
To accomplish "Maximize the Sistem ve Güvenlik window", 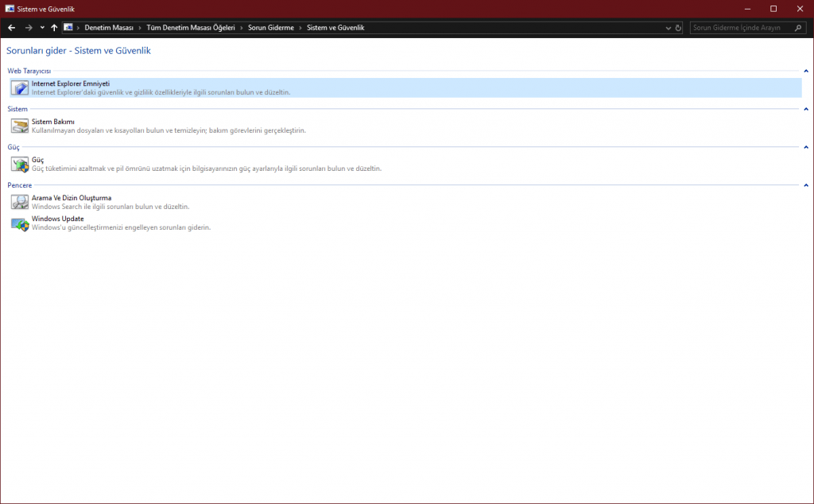I will [x=773, y=9].
